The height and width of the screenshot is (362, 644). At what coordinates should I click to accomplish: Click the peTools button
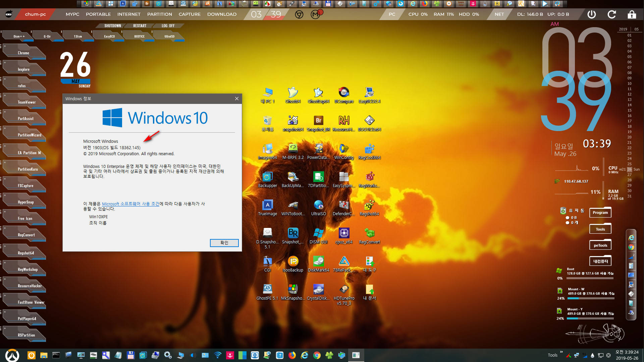pyautogui.click(x=600, y=245)
